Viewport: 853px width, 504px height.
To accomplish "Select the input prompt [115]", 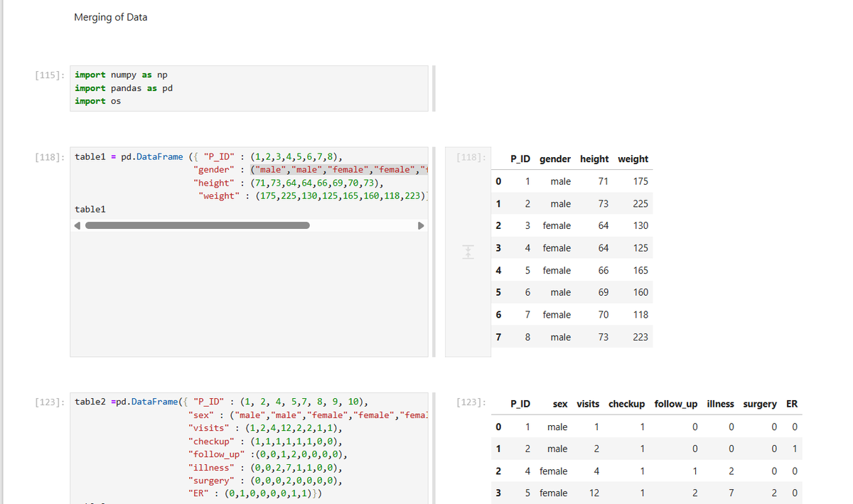I will (50, 75).
